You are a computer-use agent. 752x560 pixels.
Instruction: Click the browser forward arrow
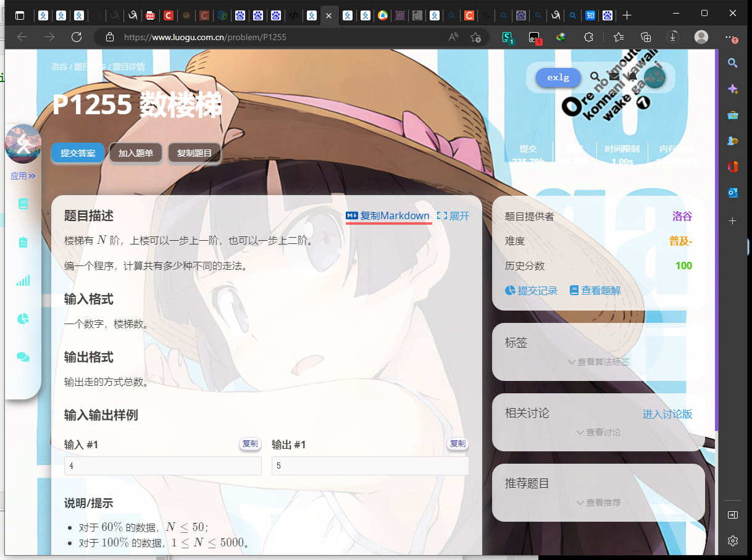coord(49,37)
